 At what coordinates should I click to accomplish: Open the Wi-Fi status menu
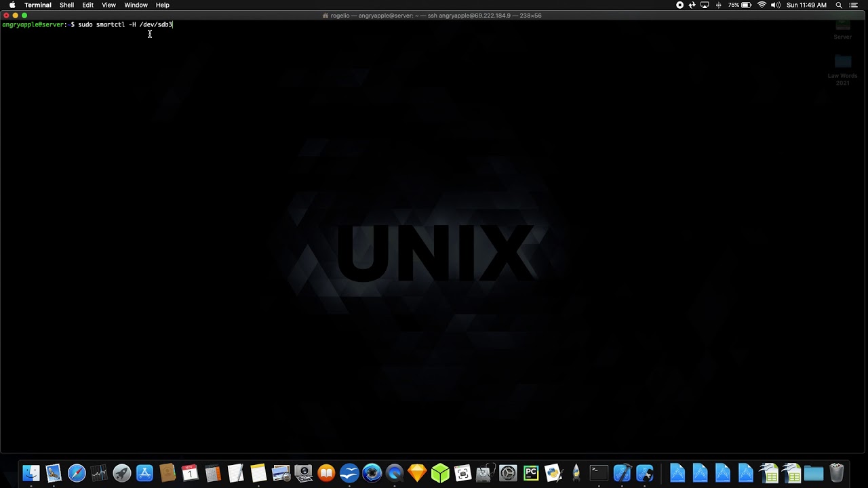pyautogui.click(x=762, y=5)
